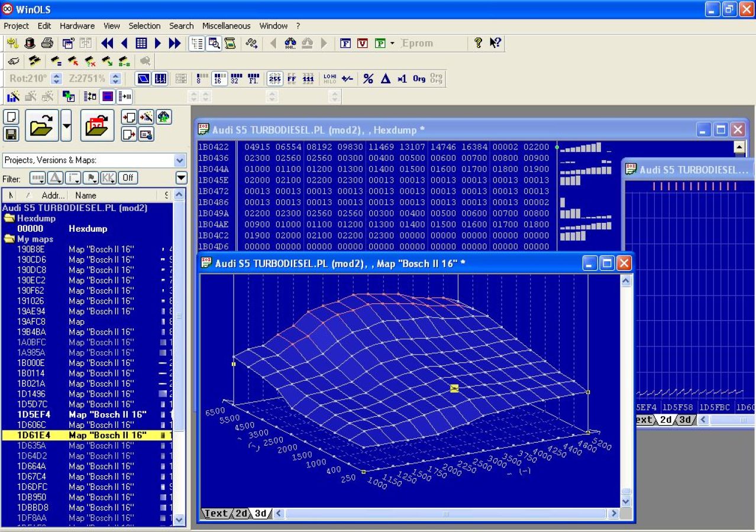Click the printer icon in the toolbar
This screenshot has height=532, width=756.
click(47, 43)
